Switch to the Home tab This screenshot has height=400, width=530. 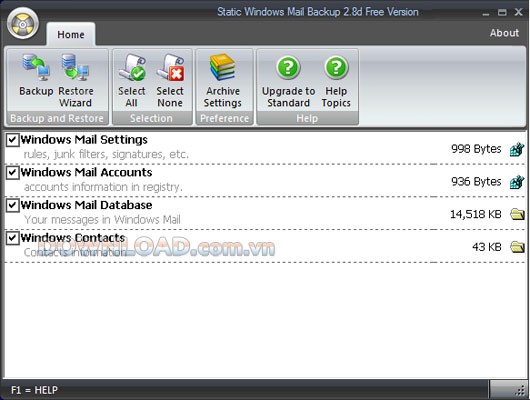(71, 34)
